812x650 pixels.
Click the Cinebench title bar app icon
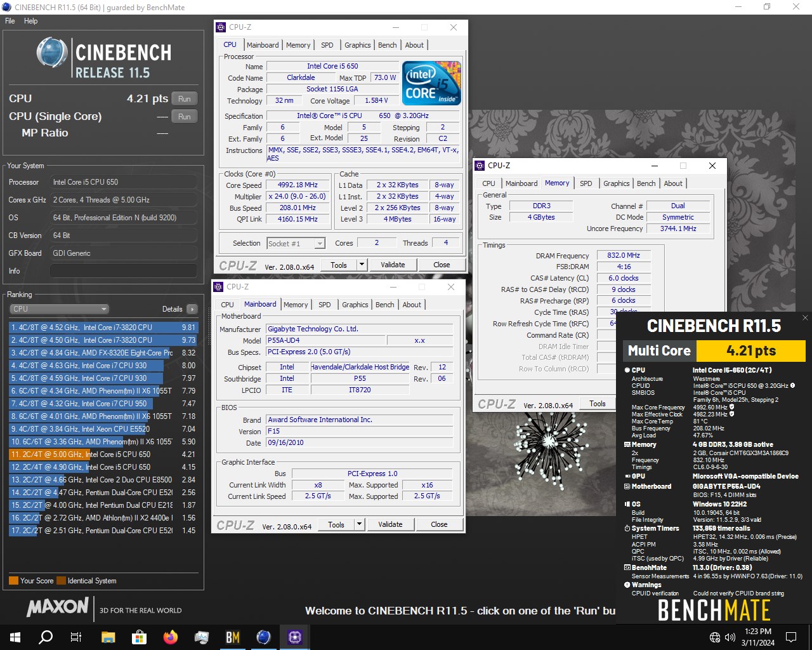[x=6, y=7]
